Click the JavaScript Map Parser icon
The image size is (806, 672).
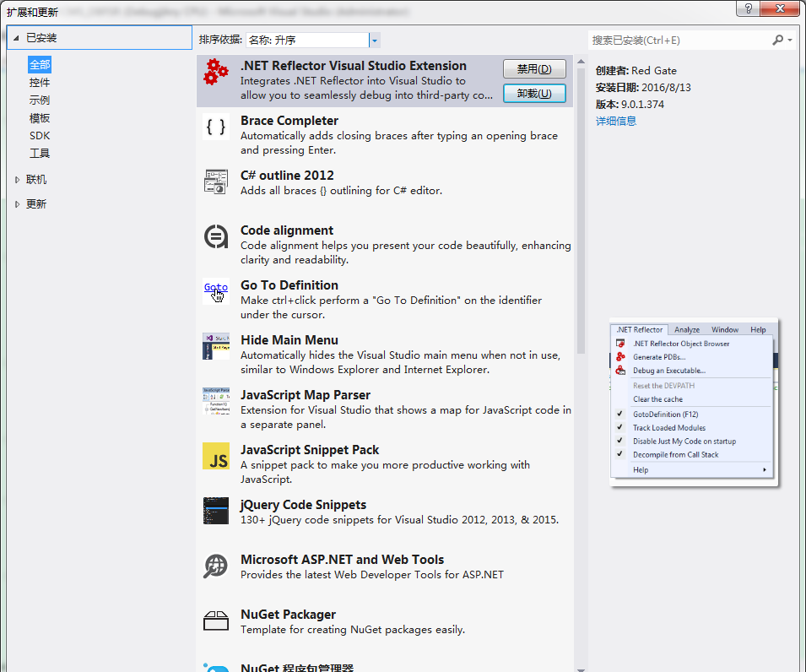pos(216,401)
